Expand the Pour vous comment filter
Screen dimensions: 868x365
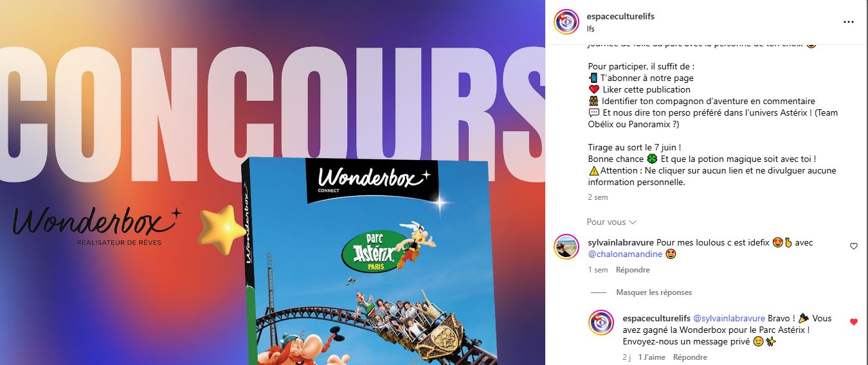[x=611, y=222]
